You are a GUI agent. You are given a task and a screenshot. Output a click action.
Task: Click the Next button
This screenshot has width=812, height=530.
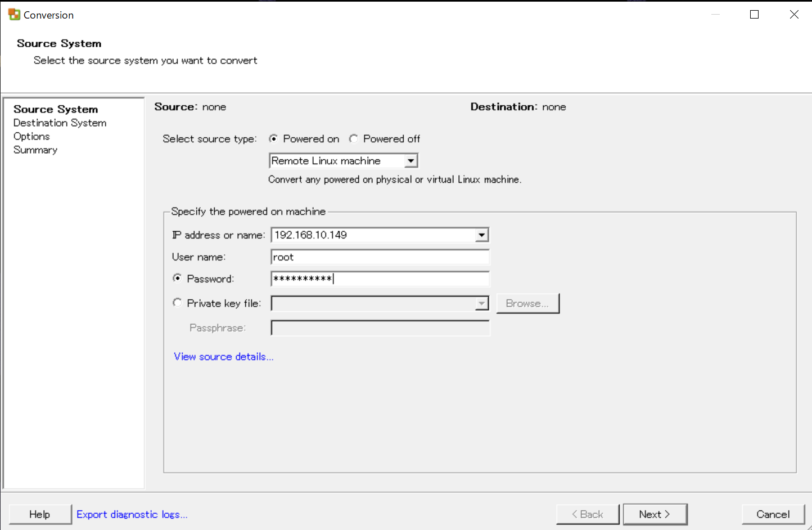pyautogui.click(x=655, y=514)
